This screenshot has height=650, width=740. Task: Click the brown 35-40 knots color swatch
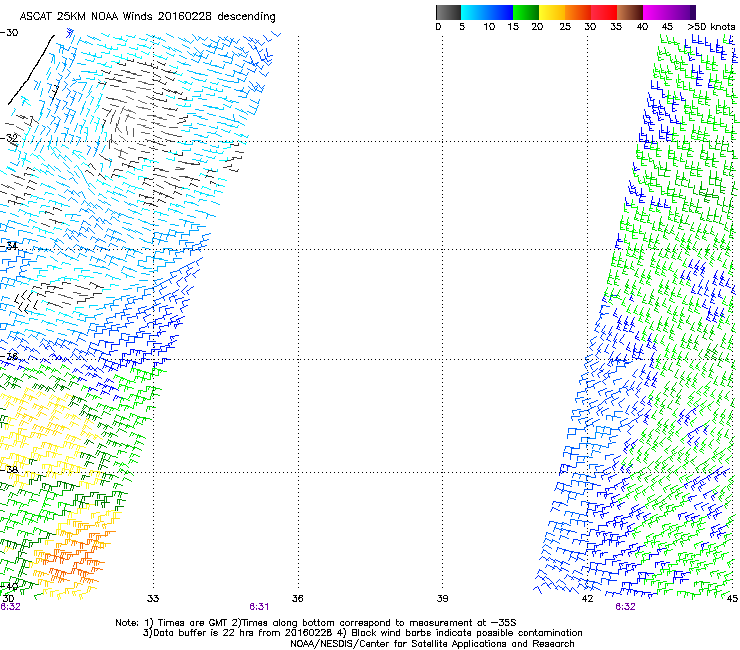630,12
